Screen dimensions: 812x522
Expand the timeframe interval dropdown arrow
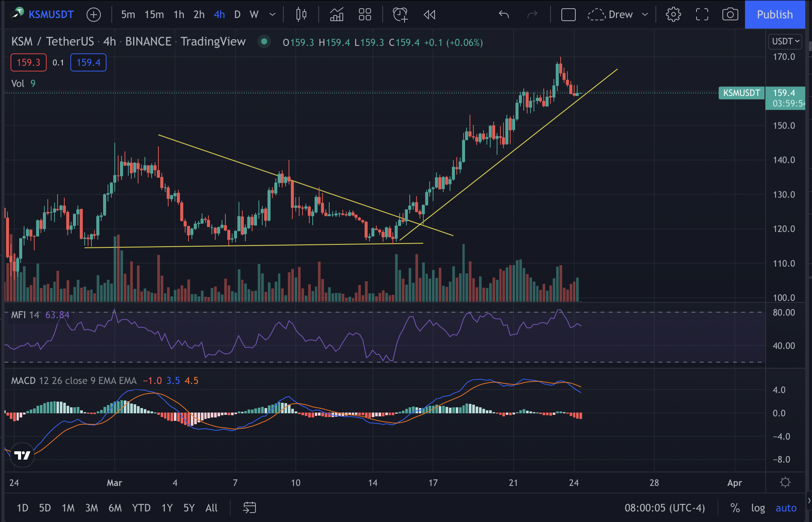(x=272, y=15)
